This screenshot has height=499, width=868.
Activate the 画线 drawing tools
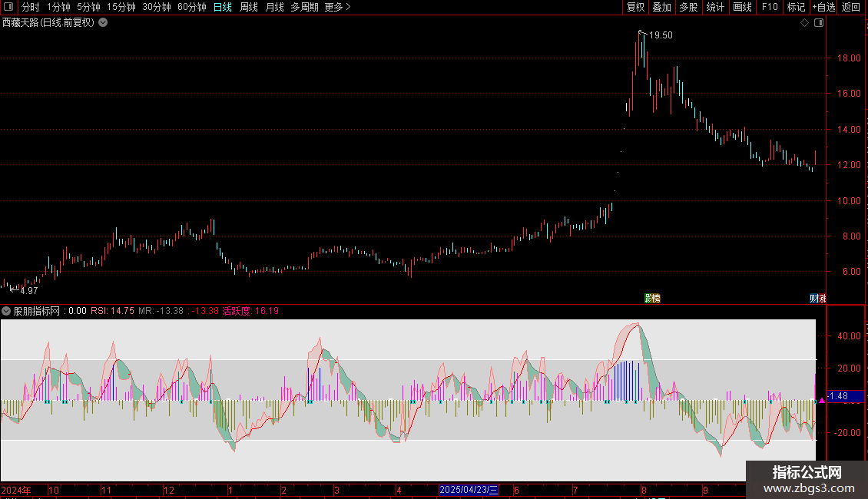click(x=742, y=7)
